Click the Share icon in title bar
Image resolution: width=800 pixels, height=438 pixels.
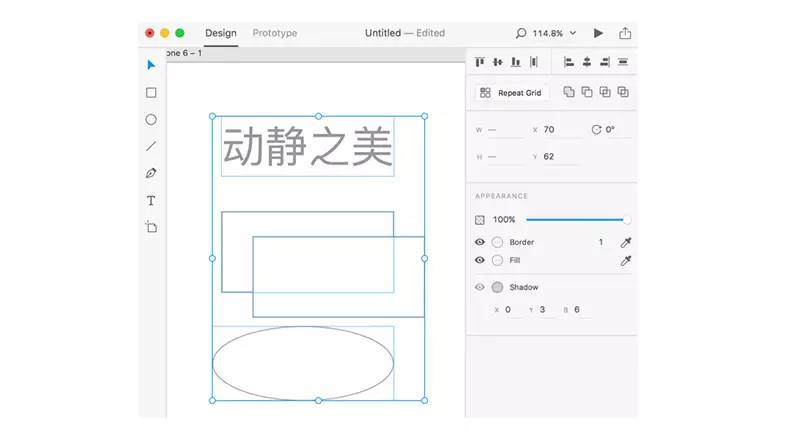(x=625, y=33)
